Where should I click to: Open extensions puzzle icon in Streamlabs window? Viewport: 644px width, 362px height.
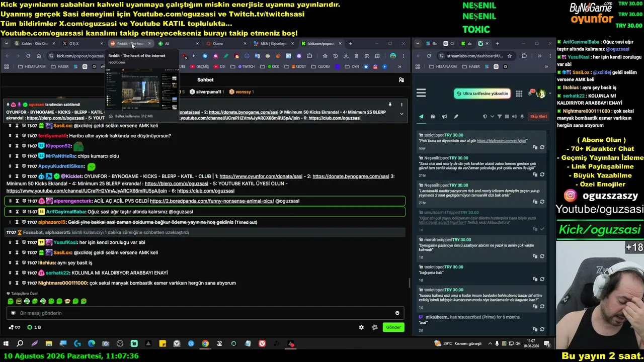[x=524, y=56]
